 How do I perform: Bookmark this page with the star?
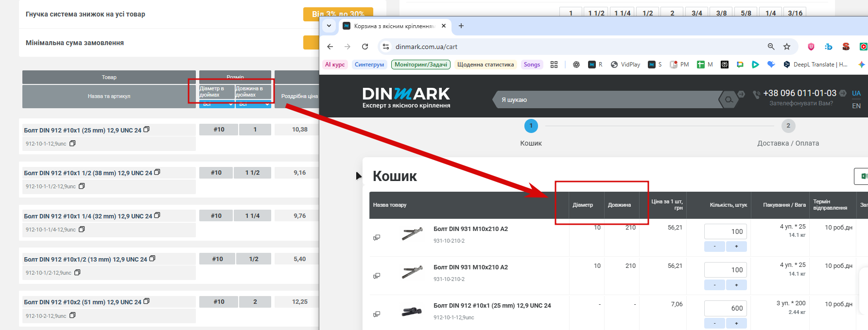pyautogui.click(x=787, y=47)
